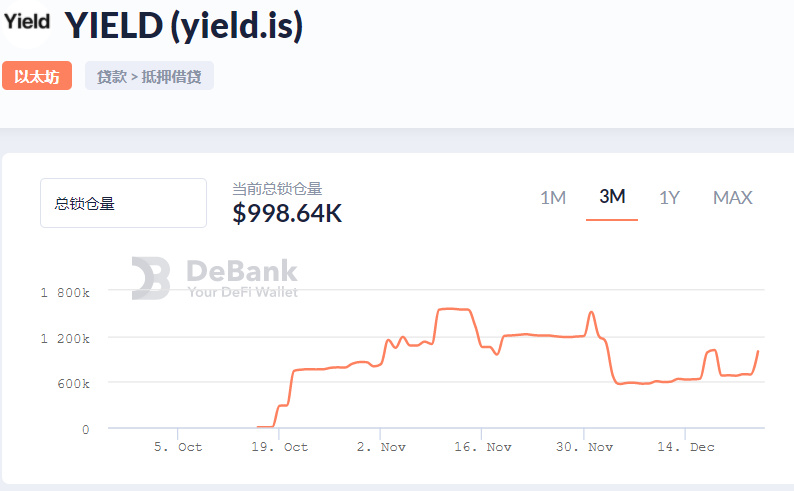Click the 19. Oct axis date
This screenshot has height=491, width=794.
click(281, 447)
